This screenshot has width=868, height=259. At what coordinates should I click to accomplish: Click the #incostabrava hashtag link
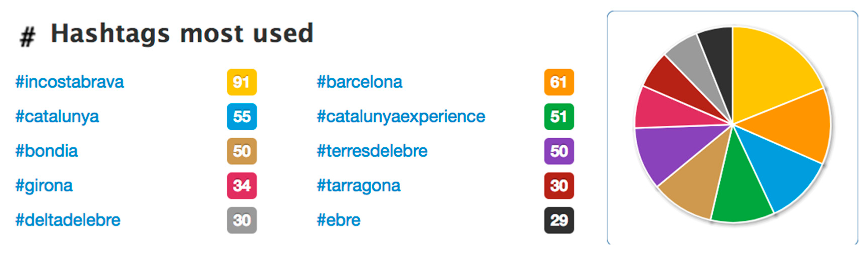[70, 82]
